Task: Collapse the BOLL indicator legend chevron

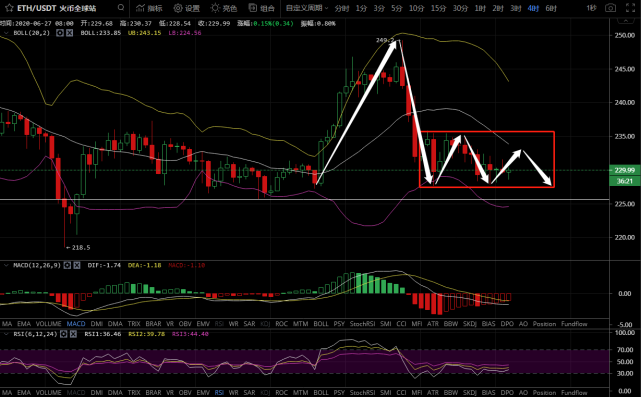Action: pos(6,33)
